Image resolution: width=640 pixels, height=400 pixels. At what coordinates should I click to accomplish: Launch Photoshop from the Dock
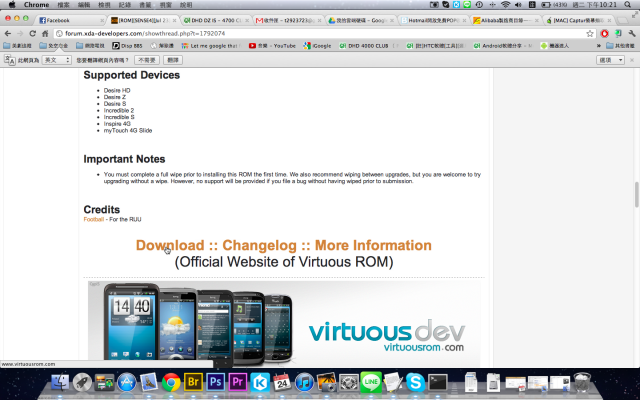[x=216, y=383]
